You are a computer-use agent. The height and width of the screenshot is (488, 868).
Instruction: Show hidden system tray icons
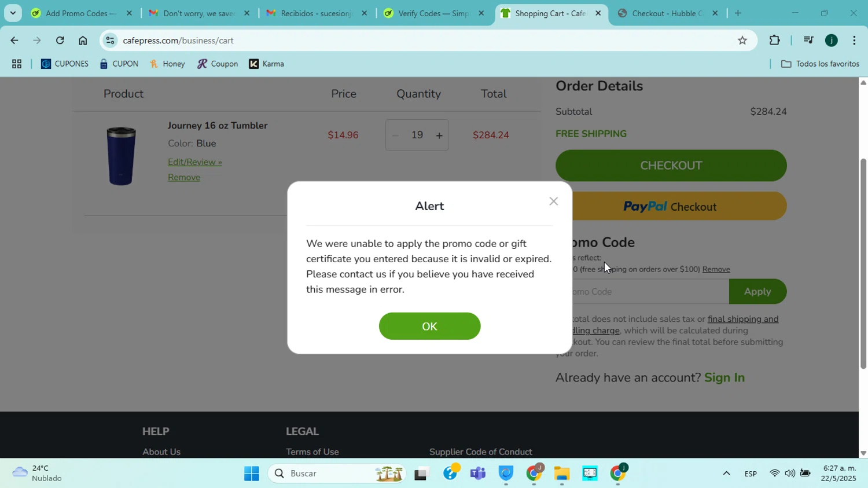pyautogui.click(x=726, y=474)
